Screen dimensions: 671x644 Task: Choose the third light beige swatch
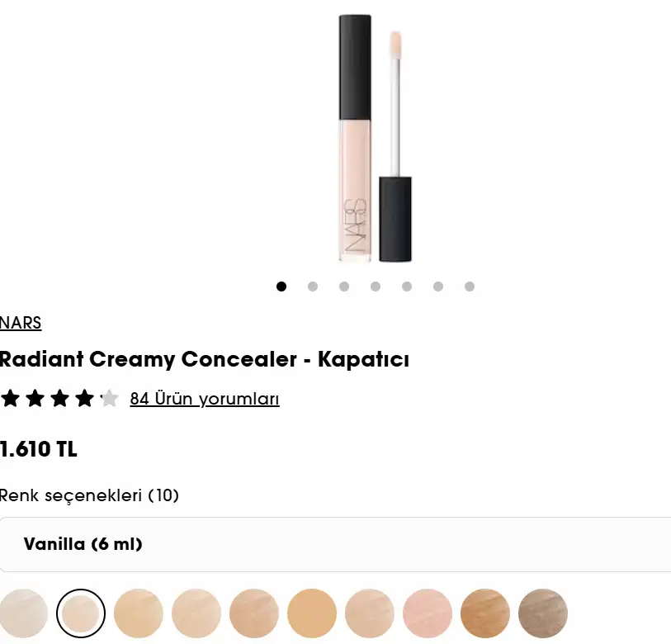[x=138, y=613]
